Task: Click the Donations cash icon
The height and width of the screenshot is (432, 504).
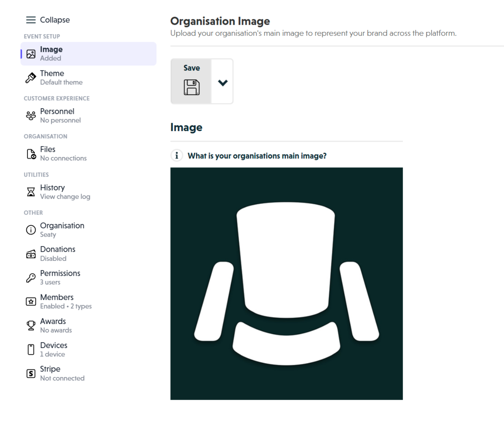Action: pyautogui.click(x=31, y=254)
